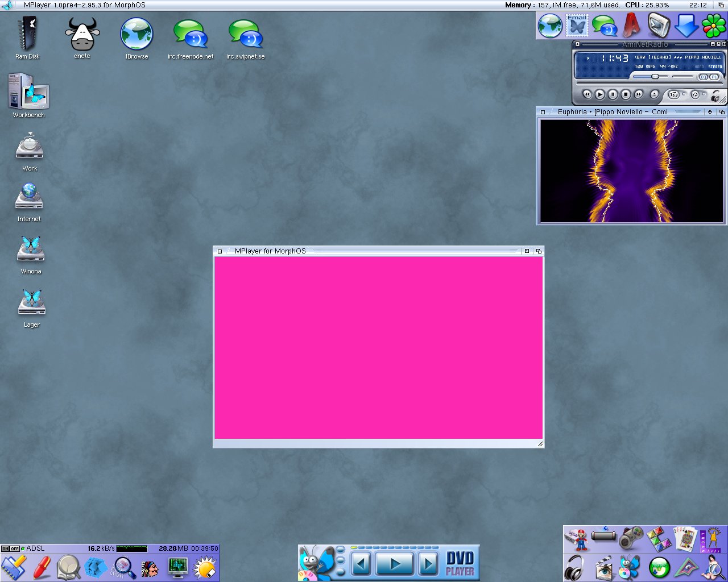Click the eject button in AmiNetRadio
This screenshot has width=728, height=582.
point(654,94)
